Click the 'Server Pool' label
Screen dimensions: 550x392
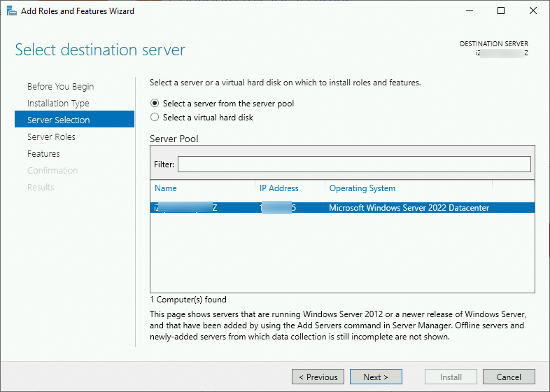[x=174, y=139]
